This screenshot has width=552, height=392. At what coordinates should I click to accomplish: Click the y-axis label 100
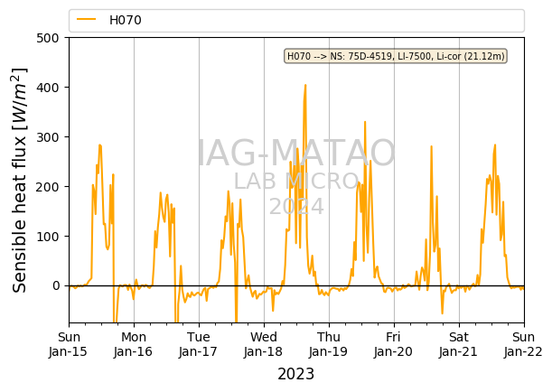pyautogui.click(x=48, y=236)
